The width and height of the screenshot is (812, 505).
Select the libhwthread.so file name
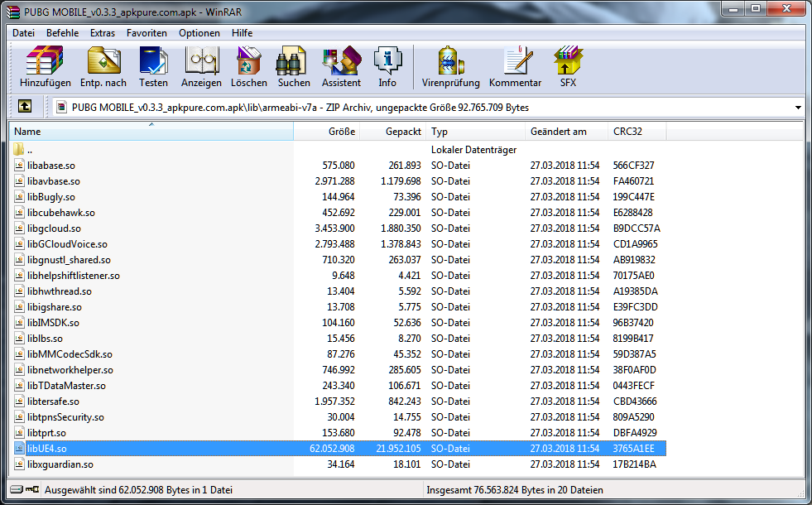coord(60,291)
